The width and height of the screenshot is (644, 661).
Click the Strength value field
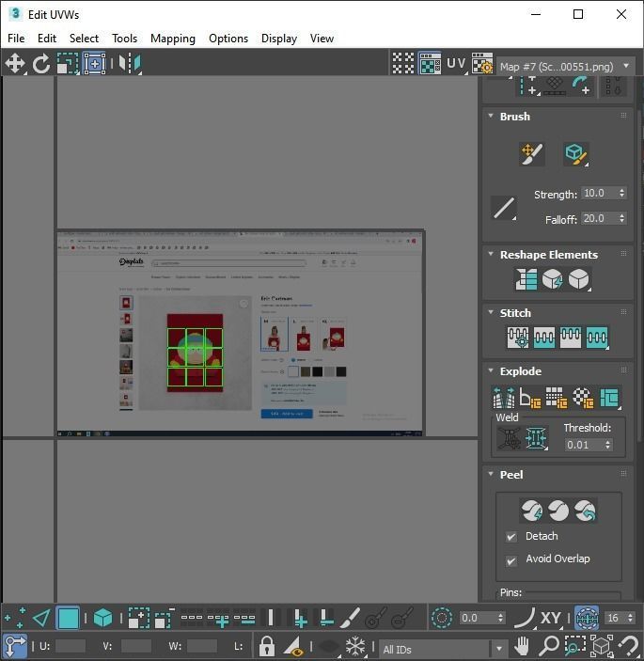coord(599,193)
